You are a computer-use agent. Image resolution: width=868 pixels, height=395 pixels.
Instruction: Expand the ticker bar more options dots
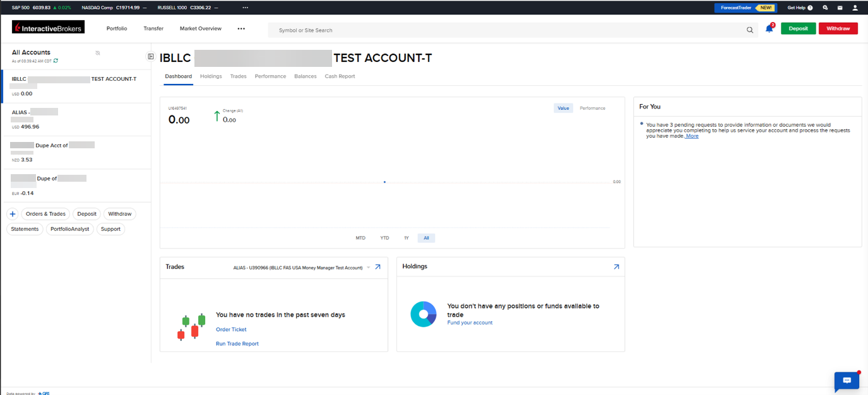(245, 8)
